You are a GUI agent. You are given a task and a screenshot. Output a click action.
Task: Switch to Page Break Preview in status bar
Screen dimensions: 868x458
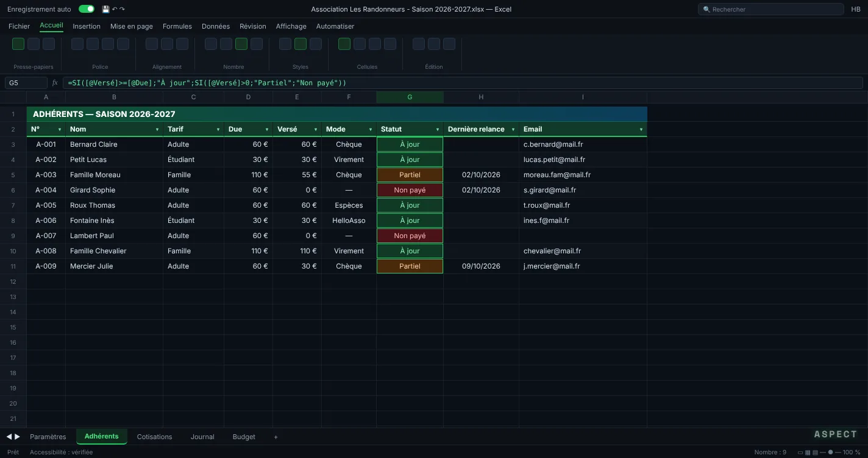[x=815, y=453]
